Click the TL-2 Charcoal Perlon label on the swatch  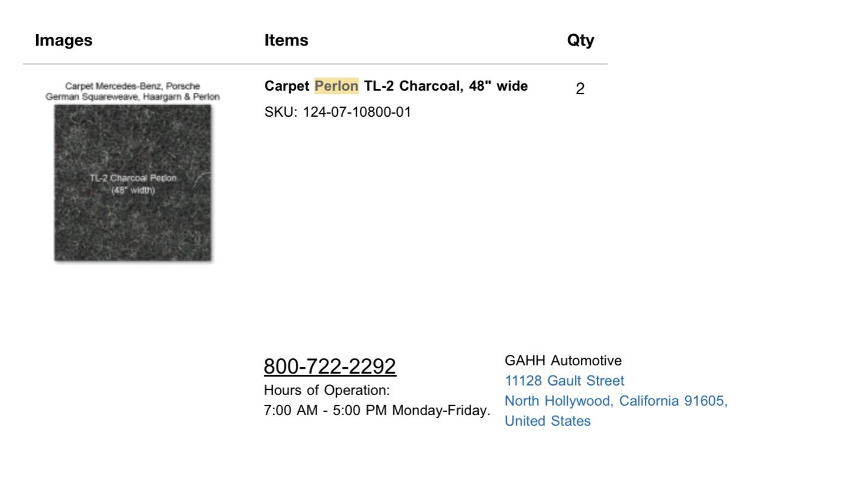[x=133, y=178]
